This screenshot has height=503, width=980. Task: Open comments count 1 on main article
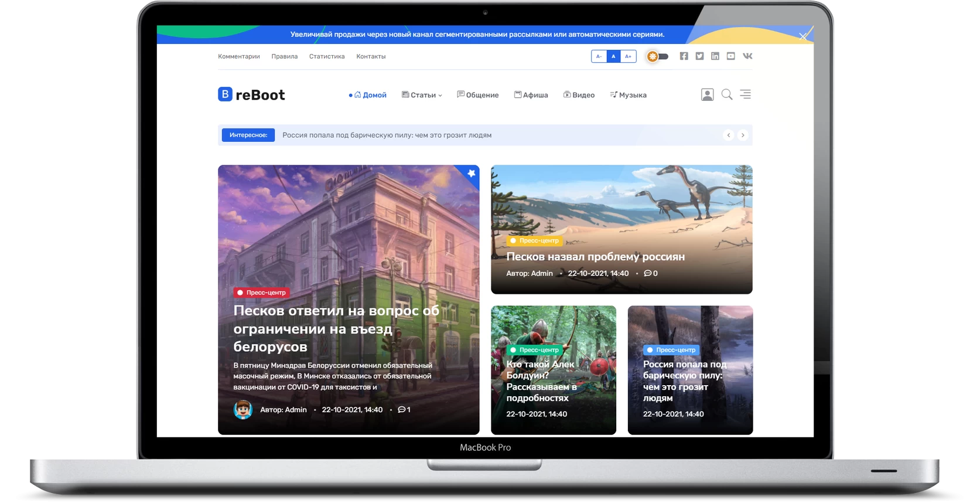(404, 410)
